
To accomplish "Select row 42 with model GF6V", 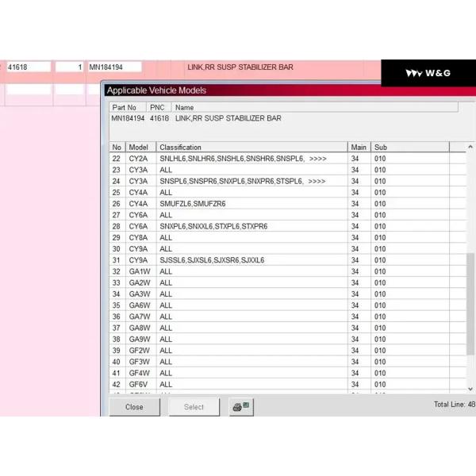I will 140,384.
